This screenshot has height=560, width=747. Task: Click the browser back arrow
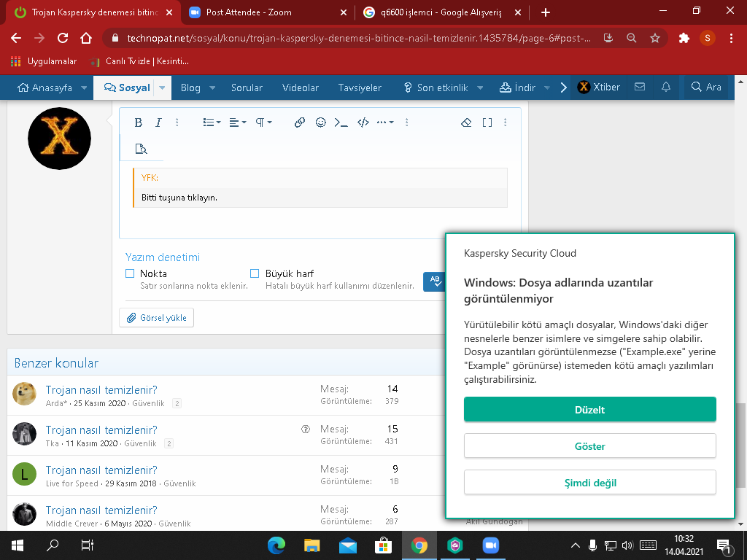coord(16,38)
